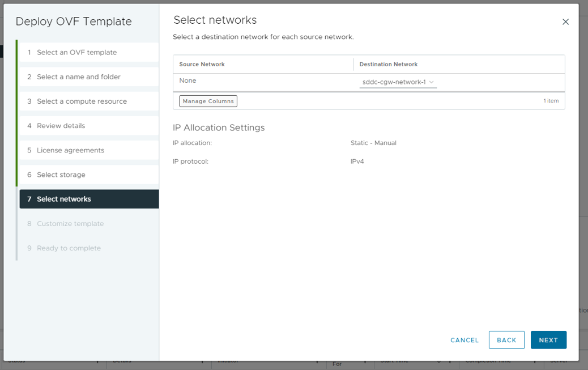Cancel the OVF deployment
The image size is (588, 370).
tap(465, 340)
